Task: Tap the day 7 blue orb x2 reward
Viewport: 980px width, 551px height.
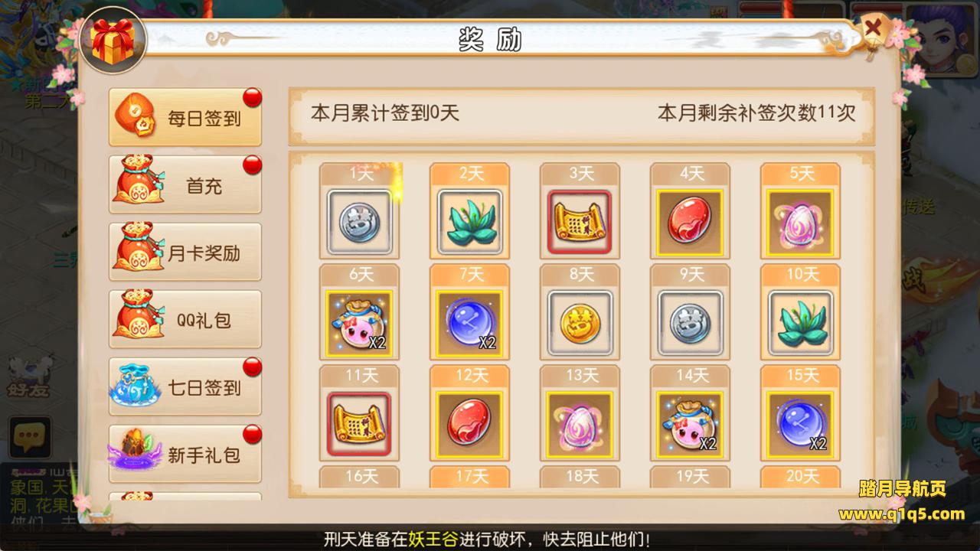Action: click(469, 323)
